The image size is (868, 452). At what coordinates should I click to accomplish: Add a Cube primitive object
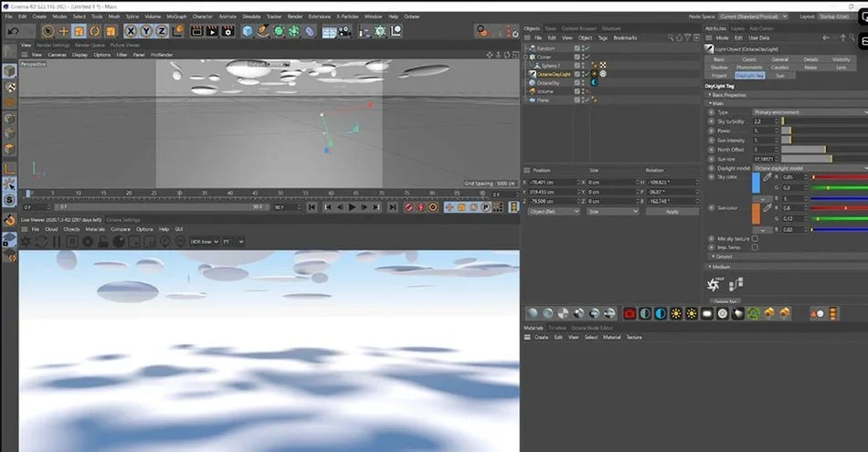(248, 32)
